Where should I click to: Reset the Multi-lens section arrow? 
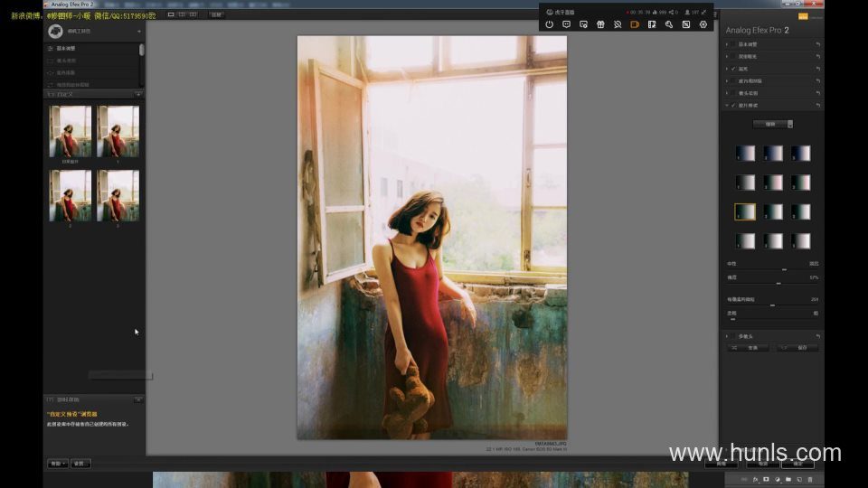click(x=817, y=336)
